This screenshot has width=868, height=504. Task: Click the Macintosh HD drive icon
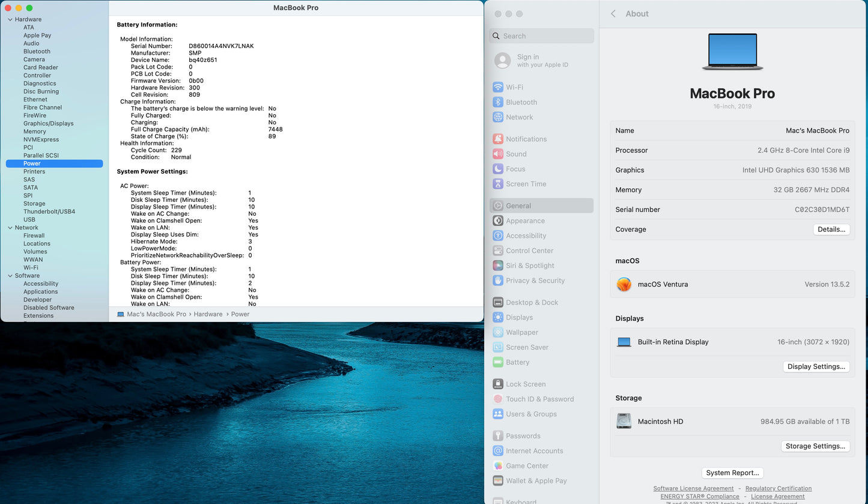point(624,421)
